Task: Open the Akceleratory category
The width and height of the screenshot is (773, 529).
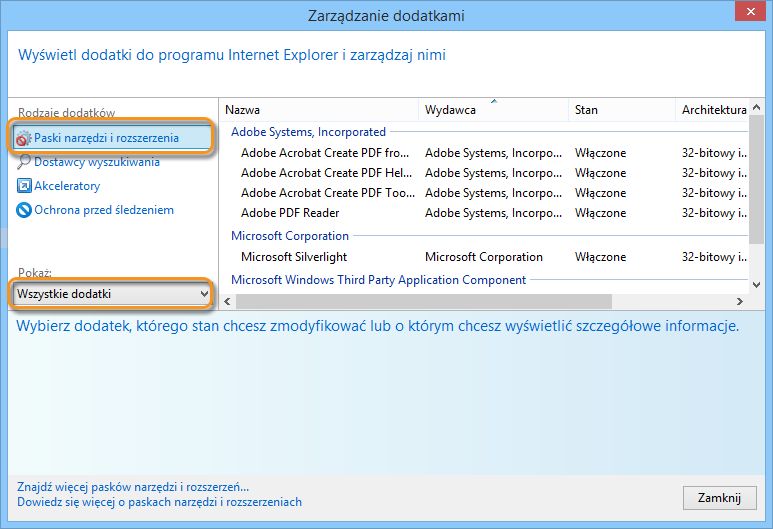Action: pos(67,186)
